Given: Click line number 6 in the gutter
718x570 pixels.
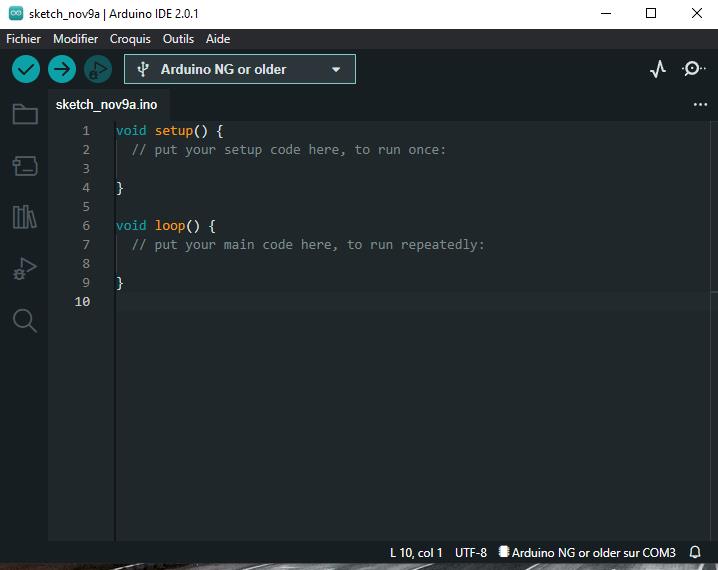Looking at the screenshot, I should (x=86, y=226).
